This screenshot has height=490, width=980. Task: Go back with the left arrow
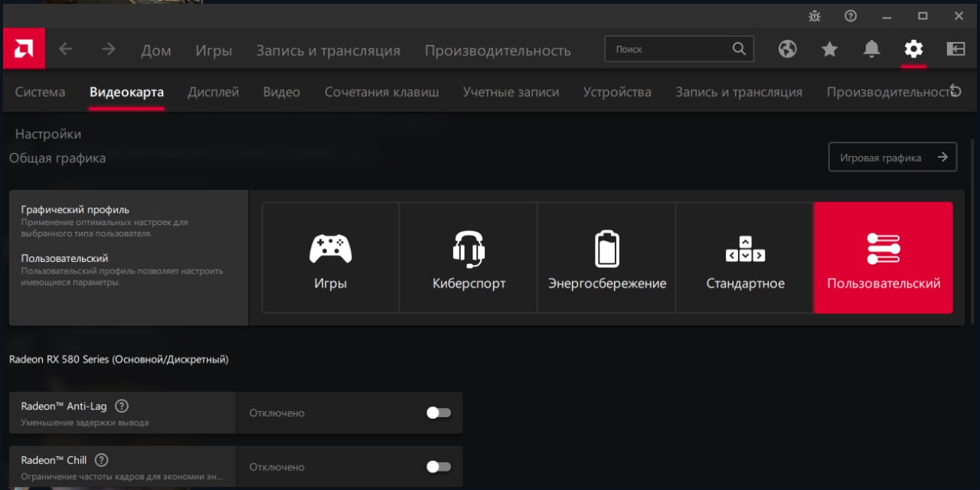(66, 49)
